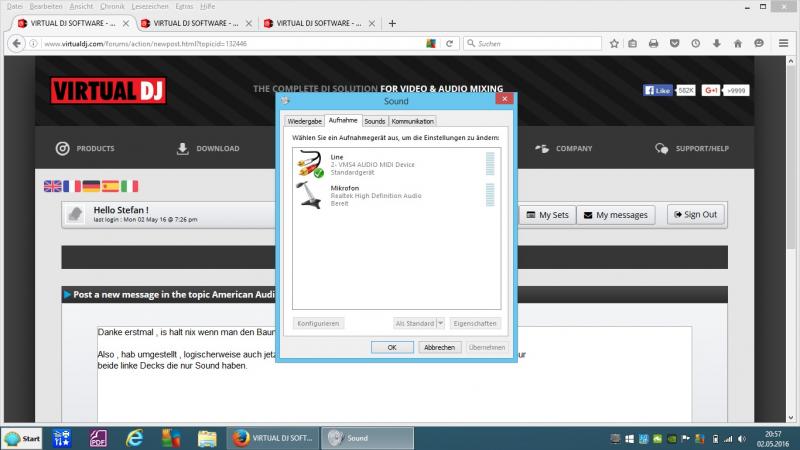800x450 pixels.
Task: Expand the Als Standard dropdown arrow
Action: click(440, 323)
